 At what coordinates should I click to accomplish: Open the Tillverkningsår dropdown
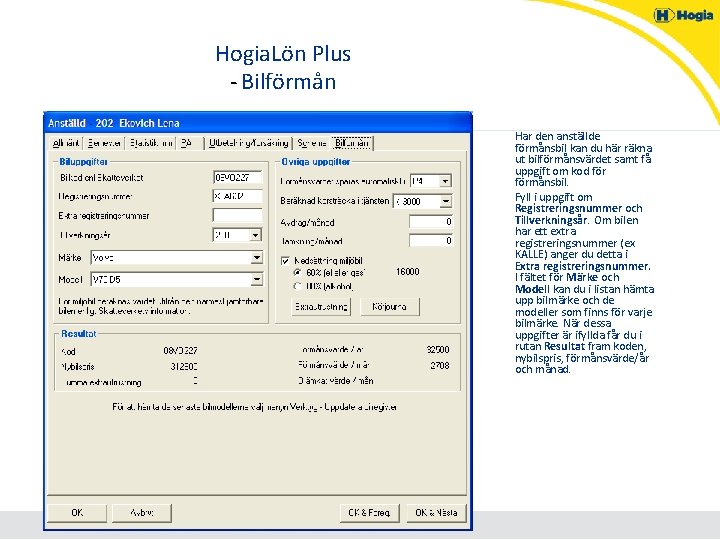click(x=255, y=235)
